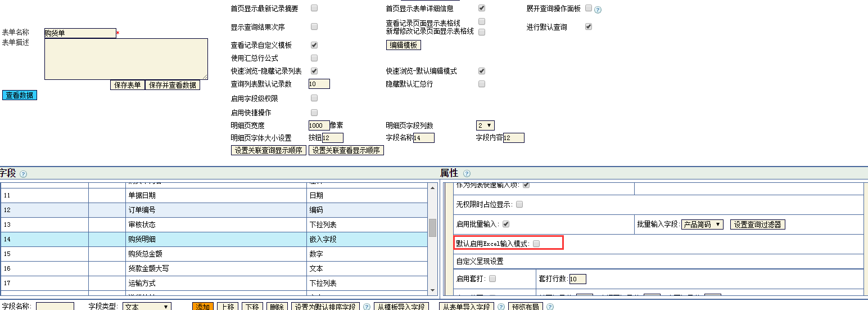Click 设置为默认排序字段 button
The image size is (868, 310).
(325, 307)
